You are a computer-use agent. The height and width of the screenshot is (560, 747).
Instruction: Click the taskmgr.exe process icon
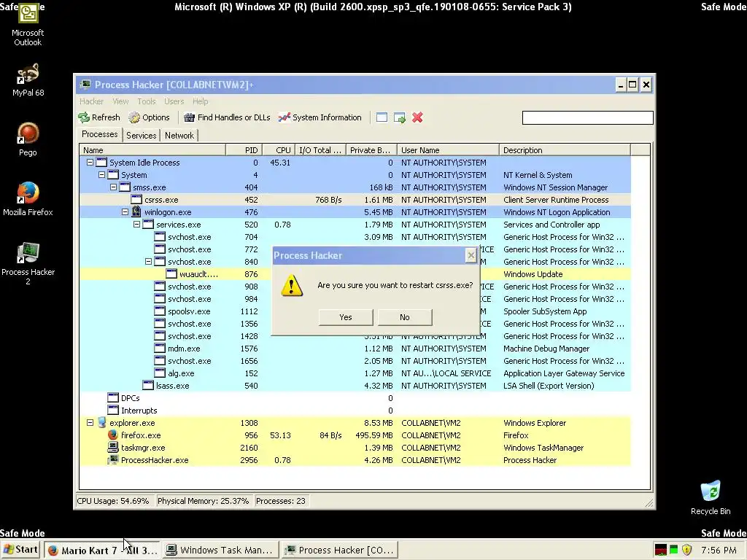113,448
